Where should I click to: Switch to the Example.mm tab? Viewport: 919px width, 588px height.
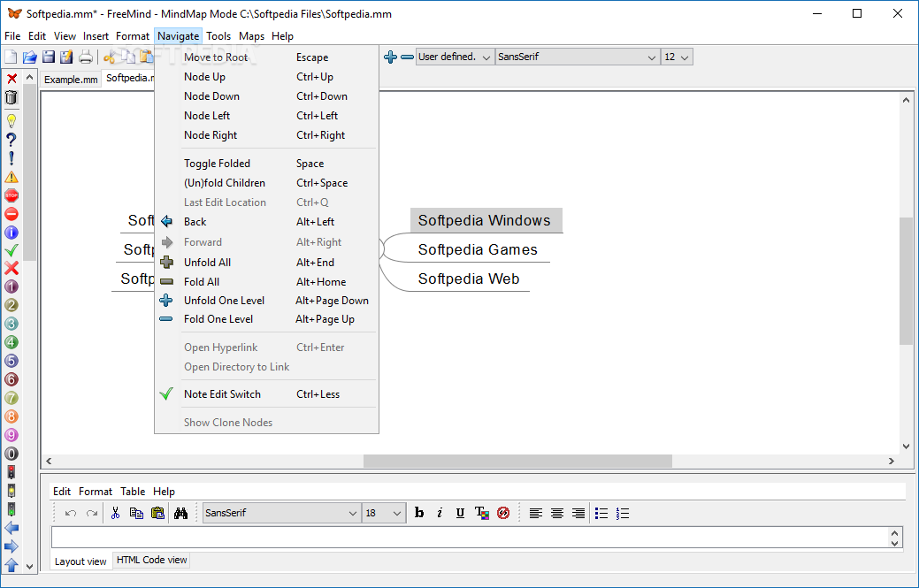(71, 80)
